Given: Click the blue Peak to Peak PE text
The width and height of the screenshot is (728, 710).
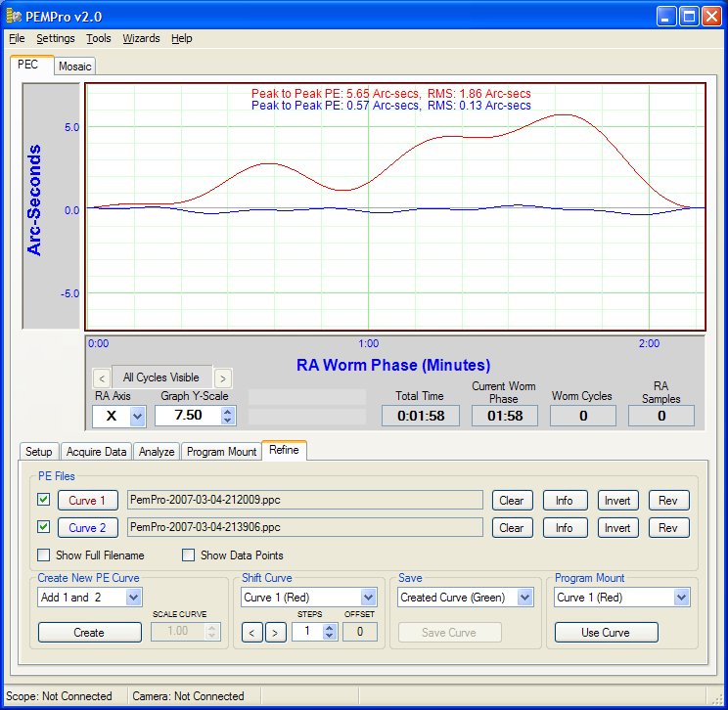Looking at the screenshot, I should 391,106.
